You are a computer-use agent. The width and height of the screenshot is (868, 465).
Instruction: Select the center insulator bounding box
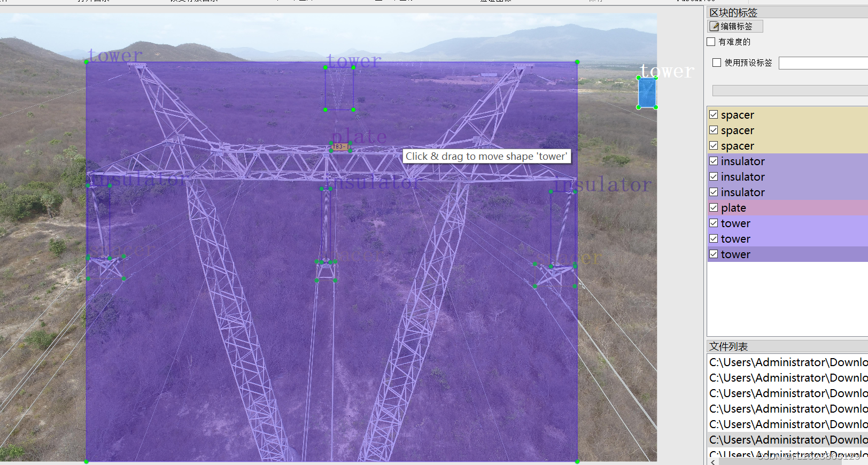(326, 225)
